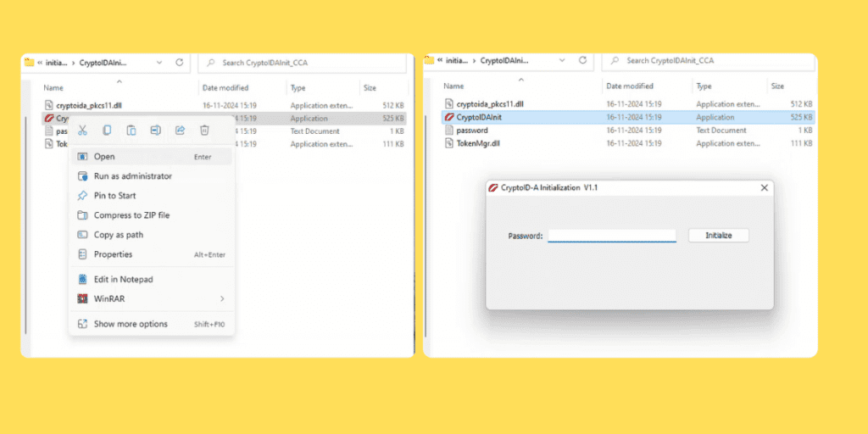The width and height of the screenshot is (868, 434).
Task: Select "Compress to ZIP file" menu entry
Action: pyautogui.click(x=131, y=215)
